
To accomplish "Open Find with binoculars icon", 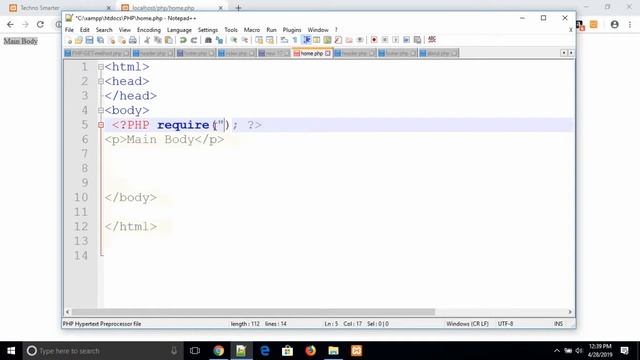I will point(208,40).
